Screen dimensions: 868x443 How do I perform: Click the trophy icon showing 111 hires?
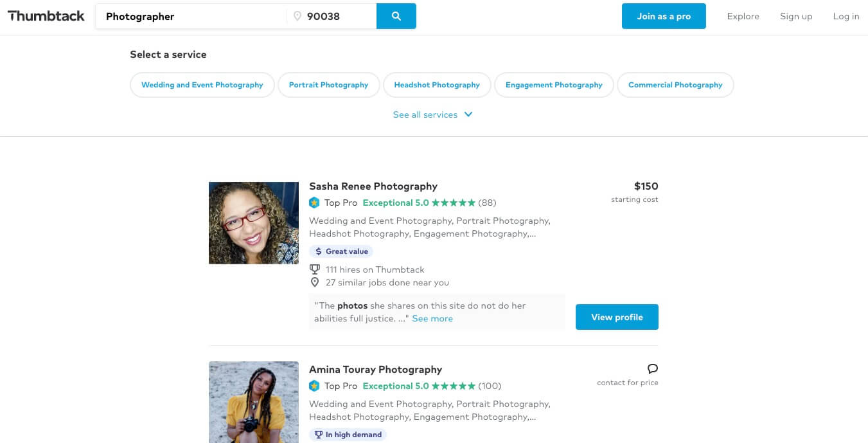tap(315, 269)
